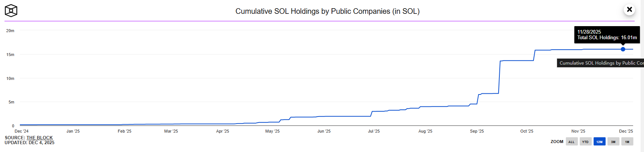Click the chart title text

(327, 11)
